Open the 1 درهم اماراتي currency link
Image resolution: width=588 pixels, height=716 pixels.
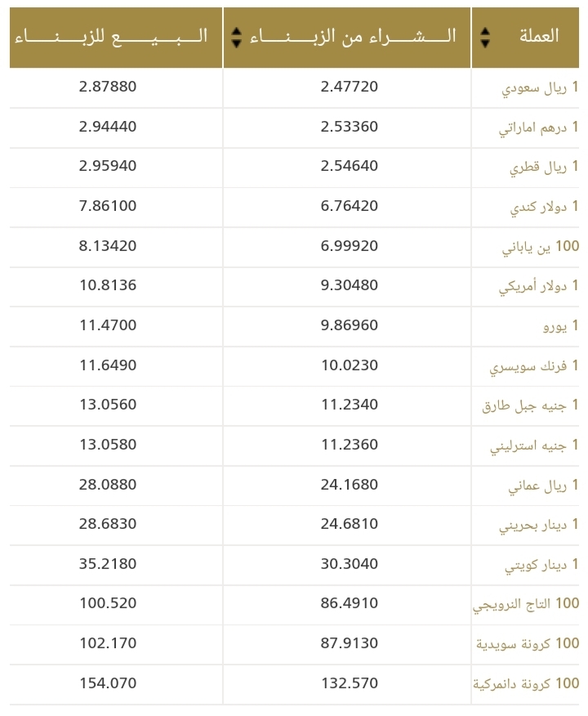coord(538,128)
